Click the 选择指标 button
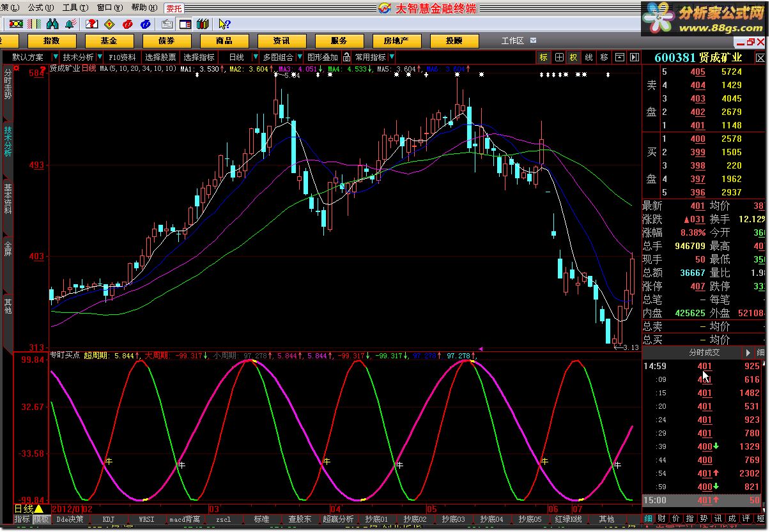Screen dimensions: 770x532 click(x=199, y=57)
